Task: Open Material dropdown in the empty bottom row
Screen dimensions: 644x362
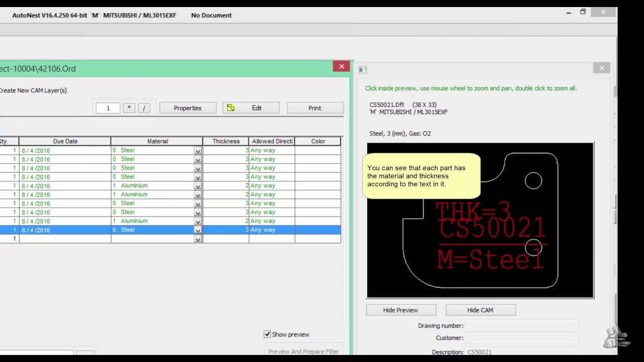Action: [x=198, y=239]
